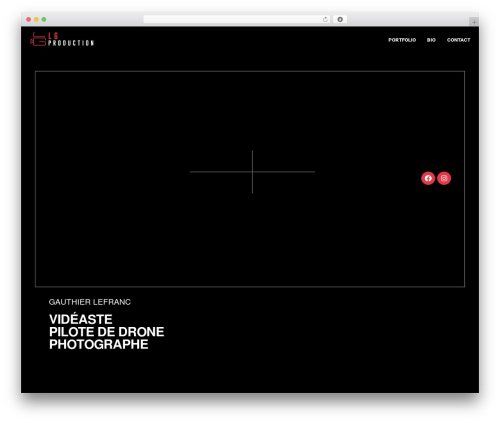Image resolution: width=500 pixels, height=423 pixels.
Task: Reload the page using the refresh icon
Action: 325,20
